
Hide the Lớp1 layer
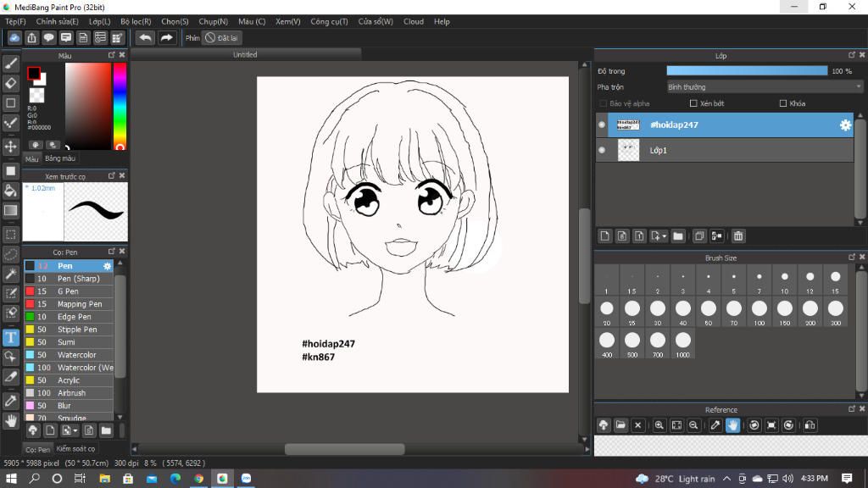pyautogui.click(x=602, y=150)
